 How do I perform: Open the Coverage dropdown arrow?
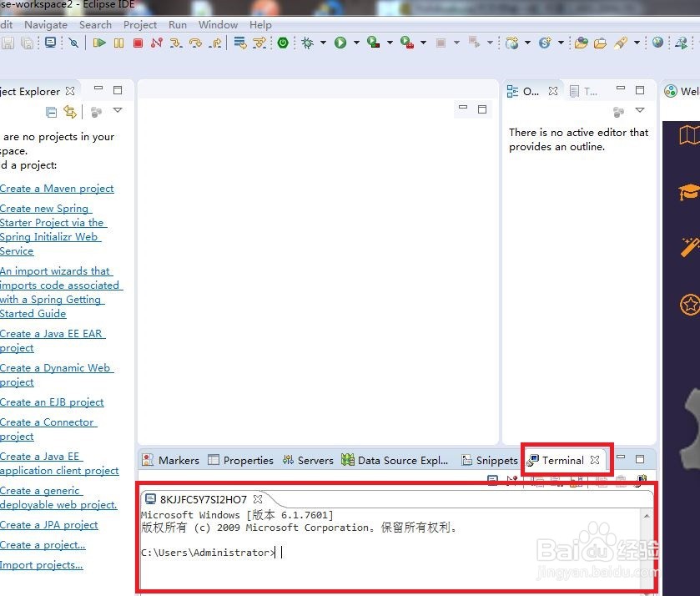pos(390,43)
